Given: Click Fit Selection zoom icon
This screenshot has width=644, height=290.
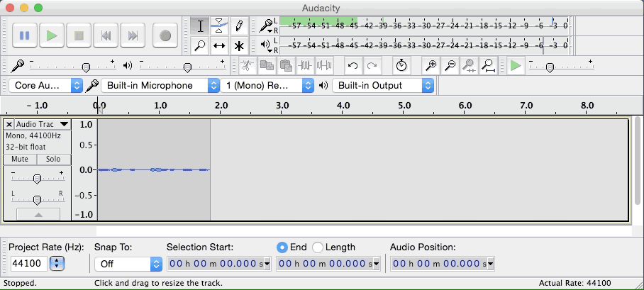Looking at the screenshot, I should pyautogui.click(x=470, y=66).
